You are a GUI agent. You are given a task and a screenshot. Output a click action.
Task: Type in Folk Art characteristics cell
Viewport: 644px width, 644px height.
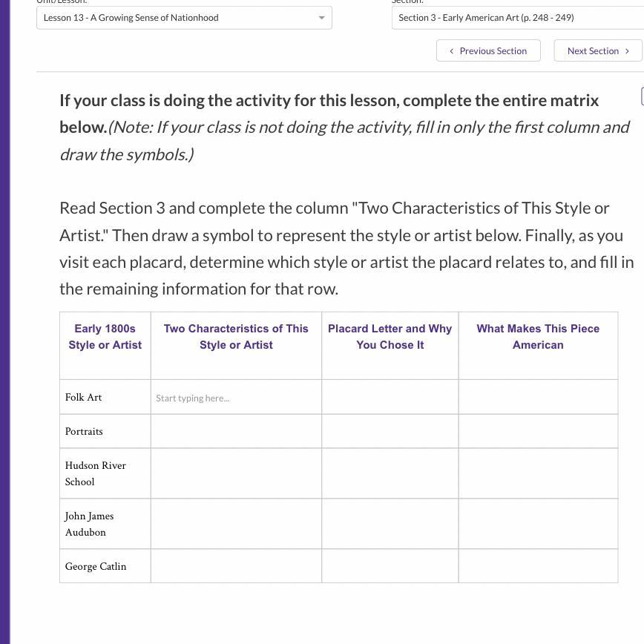tap(236, 398)
